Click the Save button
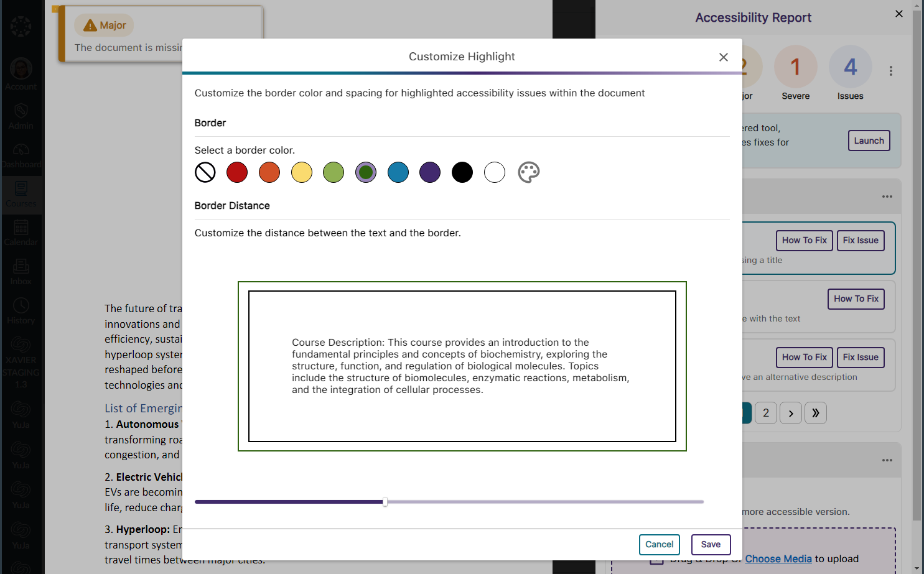 [711, 545]
